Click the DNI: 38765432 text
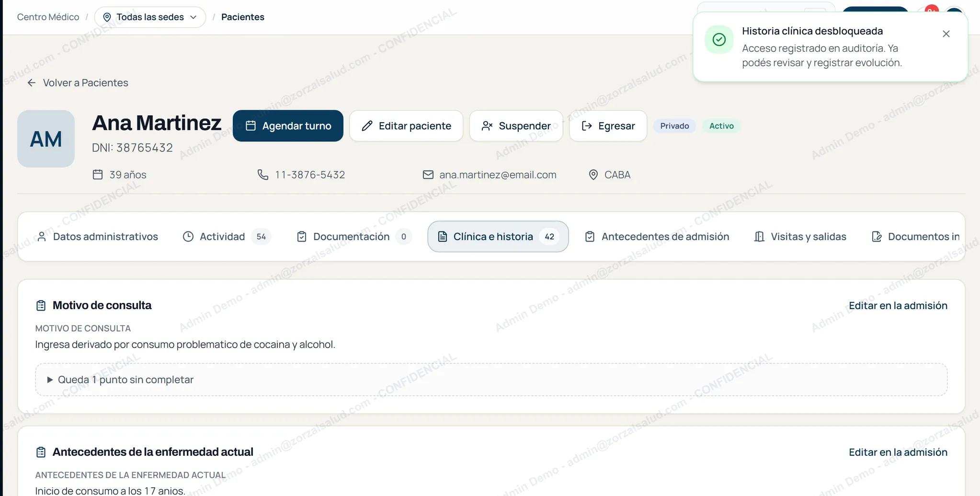 132,148
